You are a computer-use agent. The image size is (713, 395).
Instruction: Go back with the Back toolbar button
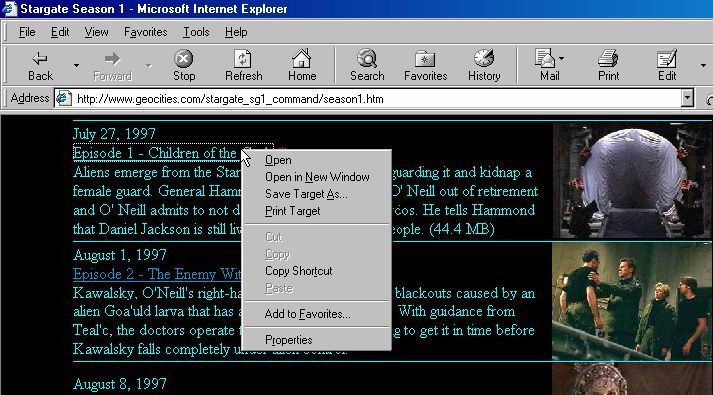pos(40,66)
